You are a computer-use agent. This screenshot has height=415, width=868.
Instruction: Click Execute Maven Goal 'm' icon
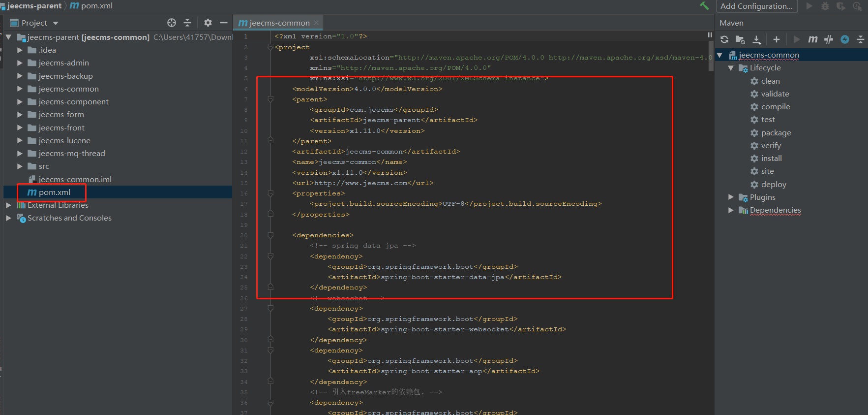812,39
